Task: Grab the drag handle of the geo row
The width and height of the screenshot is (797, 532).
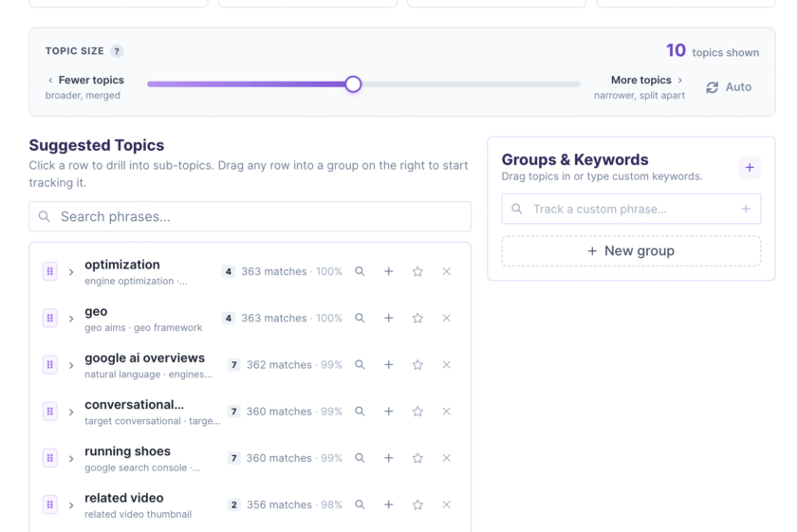Action: [49, 318]
